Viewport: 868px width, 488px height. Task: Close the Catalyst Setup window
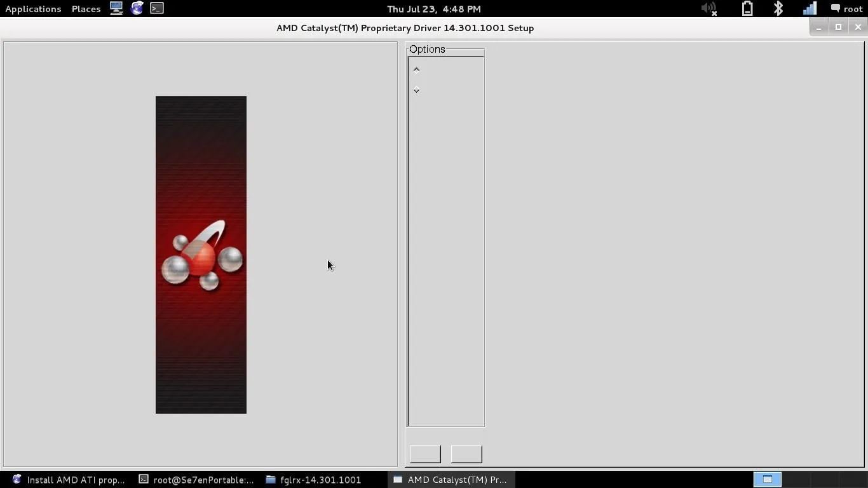pos(858,27)
